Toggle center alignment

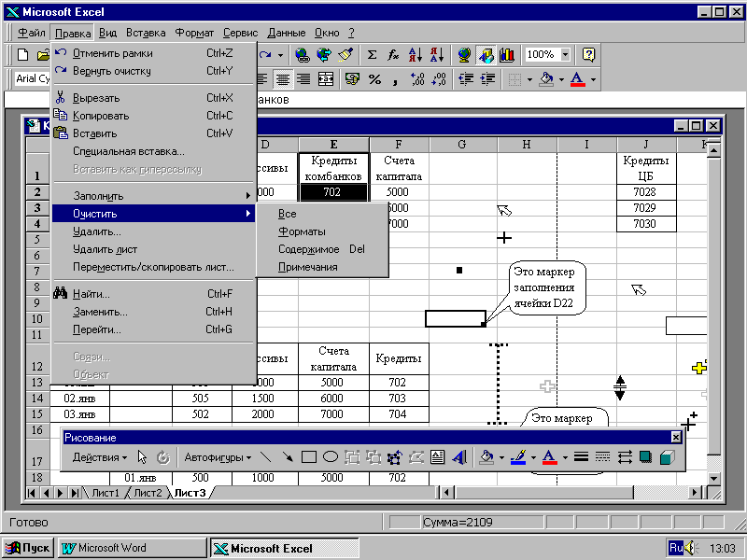click(x=283, y=79)
